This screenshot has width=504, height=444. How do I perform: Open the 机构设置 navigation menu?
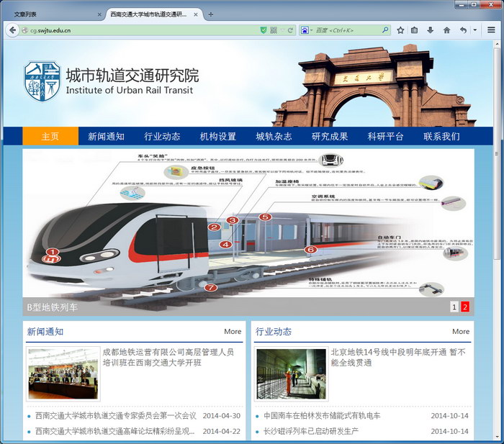coord(218,136)
